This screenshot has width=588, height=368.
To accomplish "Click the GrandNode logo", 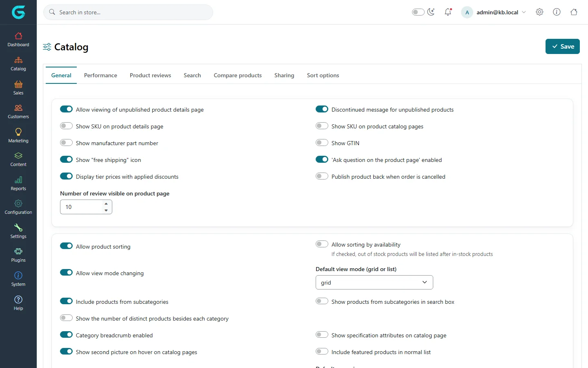I will (x=18, y=12).
